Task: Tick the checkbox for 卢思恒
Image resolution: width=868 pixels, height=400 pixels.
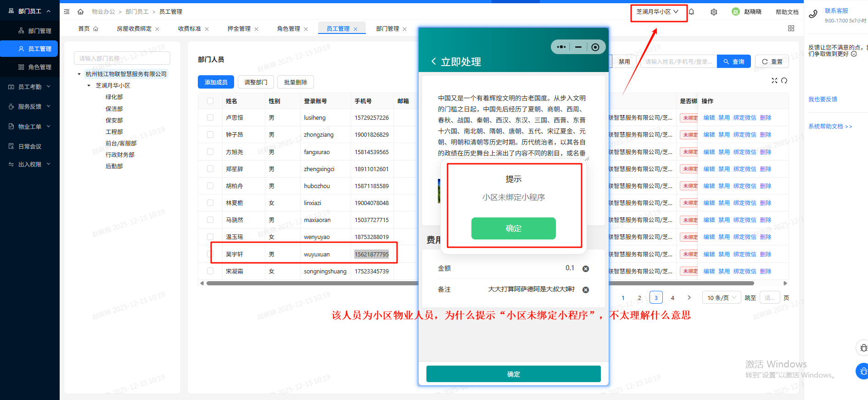Action: 210,118
